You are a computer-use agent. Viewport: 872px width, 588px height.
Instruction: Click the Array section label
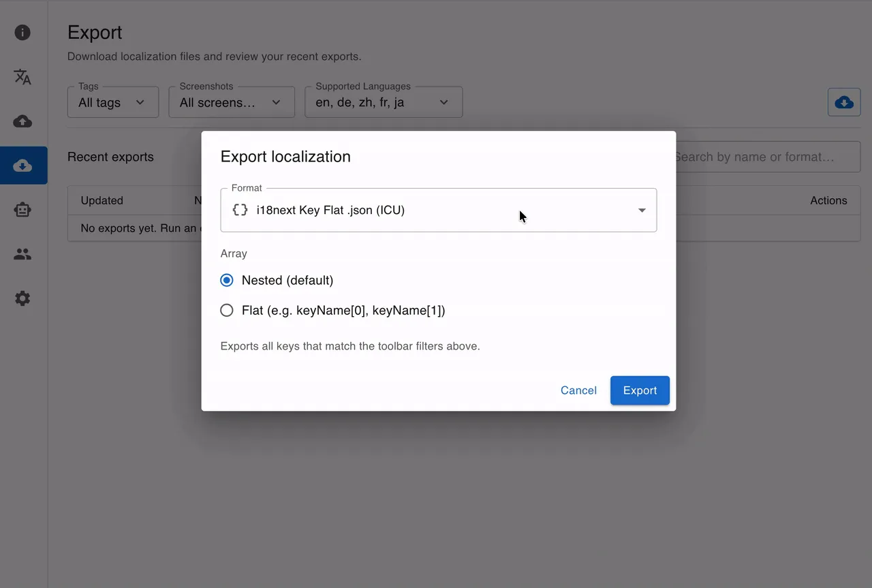(234, 253)
